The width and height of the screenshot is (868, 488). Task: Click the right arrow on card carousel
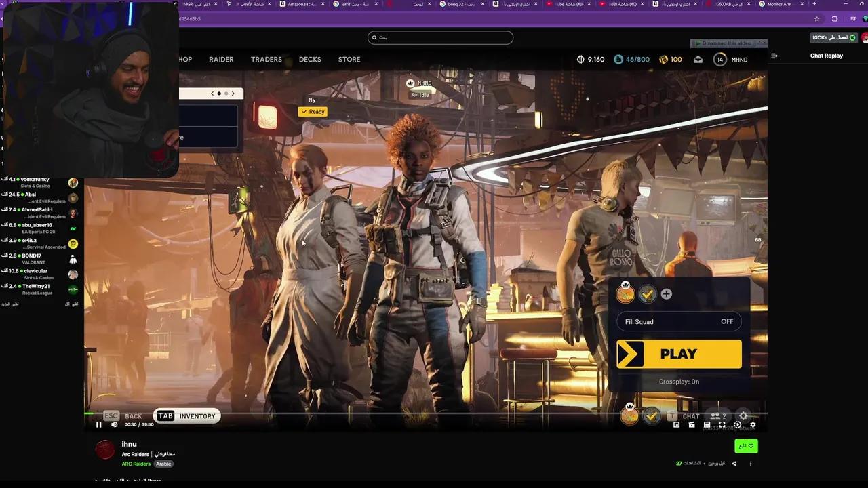pos(233,94)
